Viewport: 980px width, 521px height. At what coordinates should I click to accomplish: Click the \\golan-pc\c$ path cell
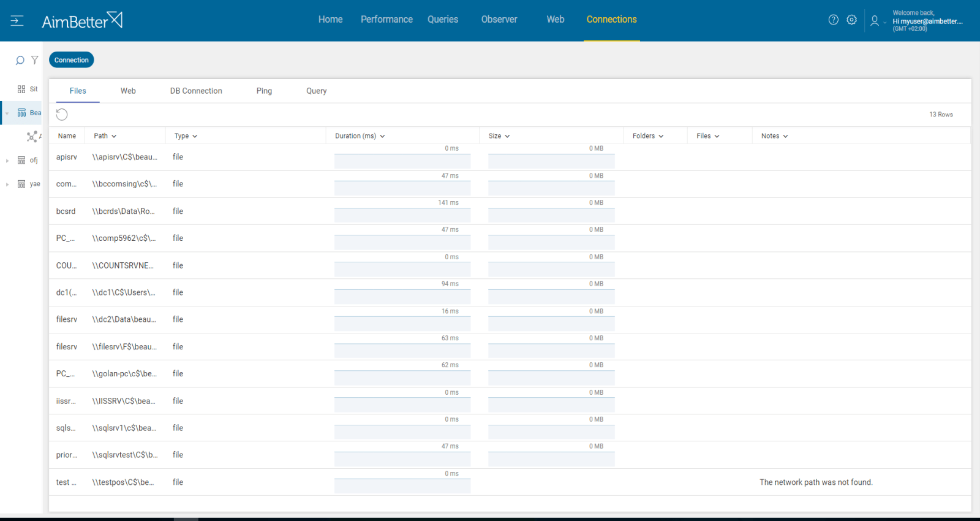click(124, 374)
